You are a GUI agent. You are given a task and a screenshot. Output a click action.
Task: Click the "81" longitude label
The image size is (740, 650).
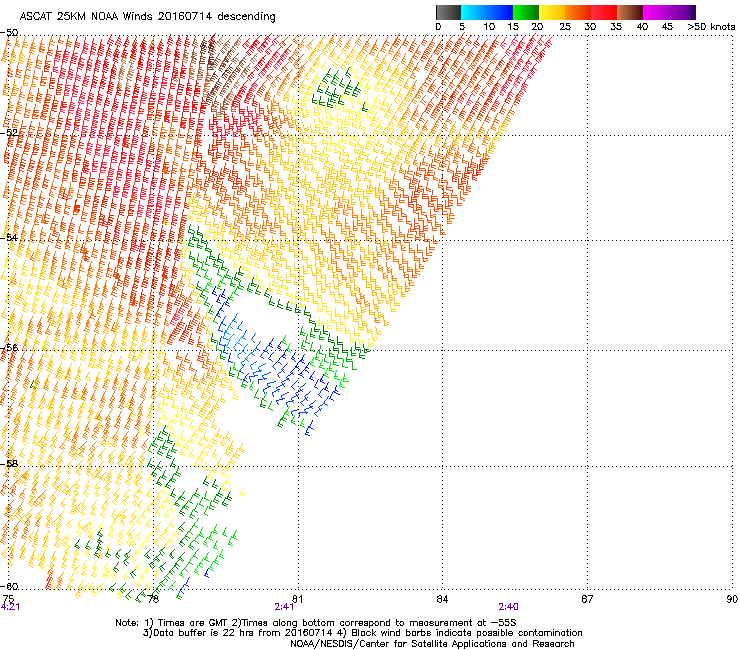click(297, 599)
